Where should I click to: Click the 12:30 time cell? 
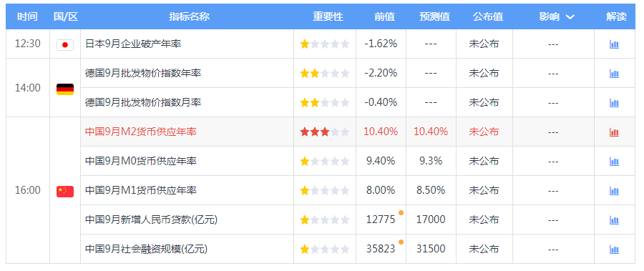tap(27, 44)
